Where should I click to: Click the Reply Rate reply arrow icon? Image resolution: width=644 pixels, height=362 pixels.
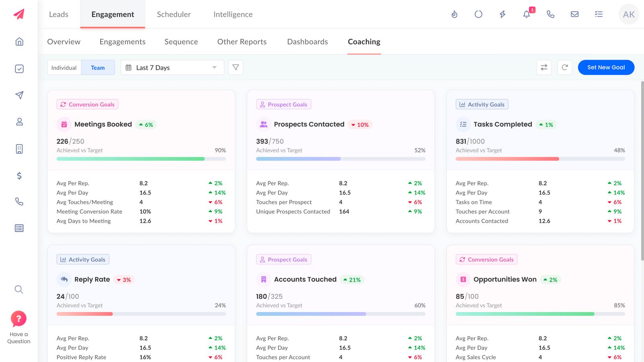(x=64, y=279)
